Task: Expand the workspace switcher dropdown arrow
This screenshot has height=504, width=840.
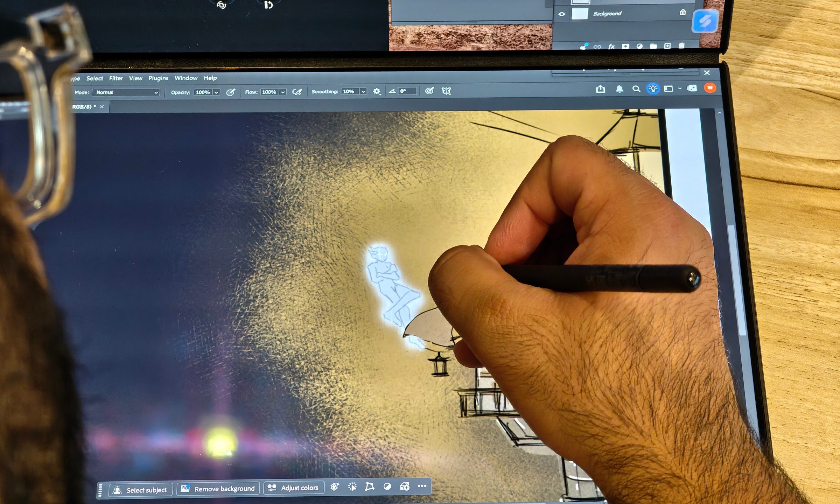Action: [680, 89]
